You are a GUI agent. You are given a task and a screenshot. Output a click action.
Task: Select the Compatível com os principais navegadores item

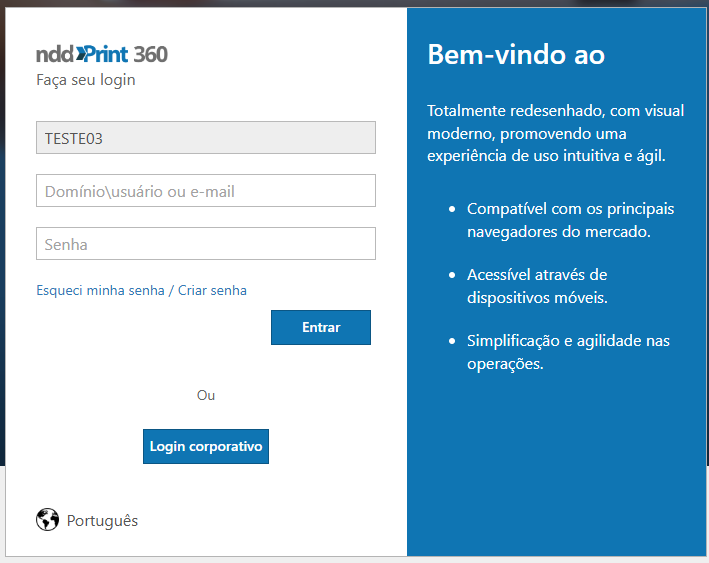[x=570, y=220]
